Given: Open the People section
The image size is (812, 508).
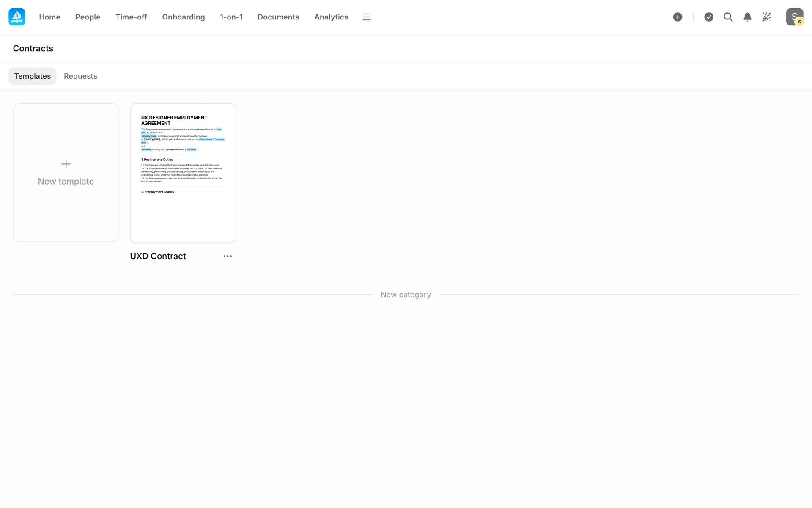Looking at the screenshot, I should pyautogui.click(x=88, y=17).
